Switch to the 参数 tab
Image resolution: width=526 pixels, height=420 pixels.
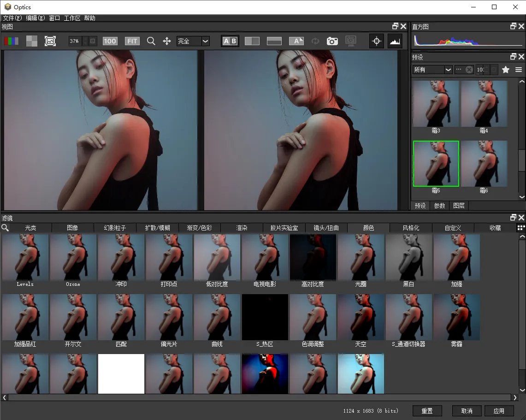pyautogui.click(x=439, y=206)
